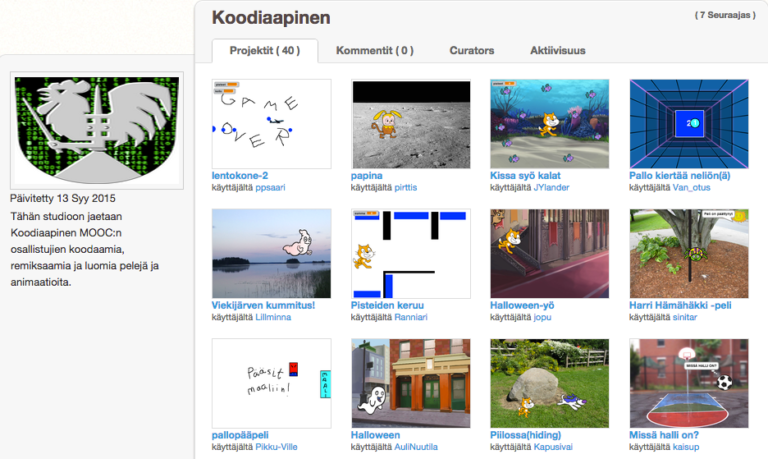Image resolution: width=768 pixels, height=459 pixels.
Task: Click the Missä halli on? title link
Action: pyautogui.click(x=664, y=435)
